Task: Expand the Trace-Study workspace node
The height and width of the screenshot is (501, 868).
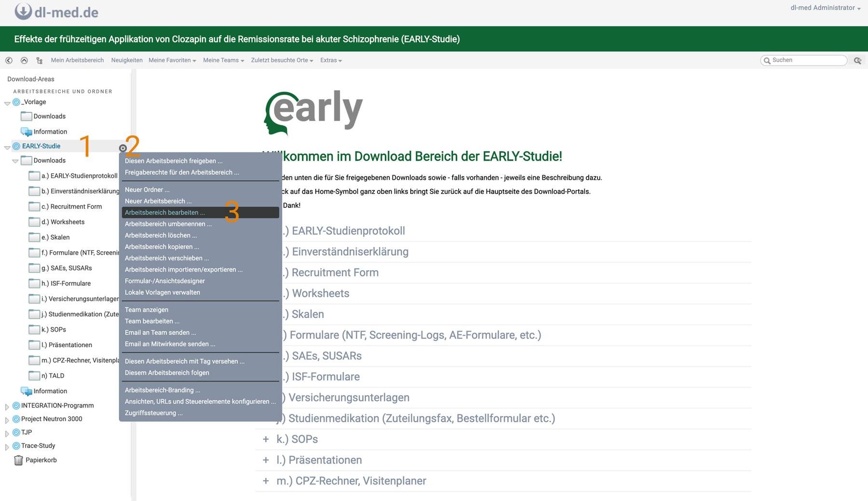Action: click(x=7, y=447)
